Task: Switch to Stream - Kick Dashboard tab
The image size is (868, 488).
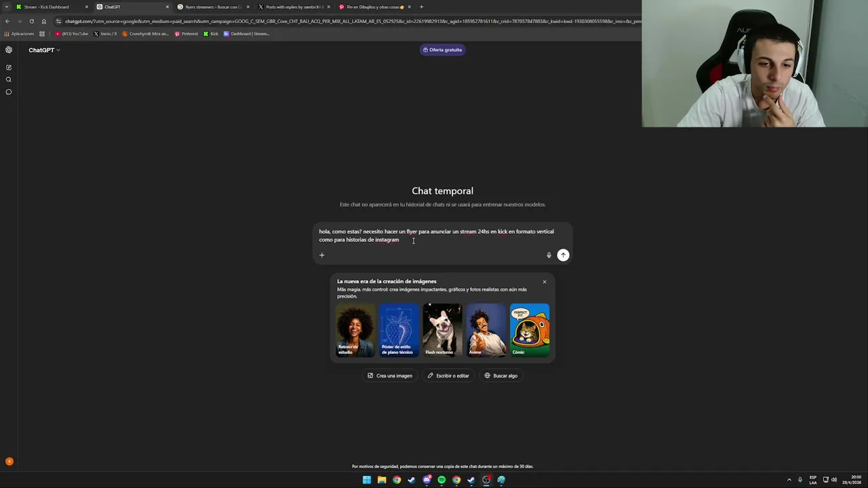Action: [x=52, y=7]
